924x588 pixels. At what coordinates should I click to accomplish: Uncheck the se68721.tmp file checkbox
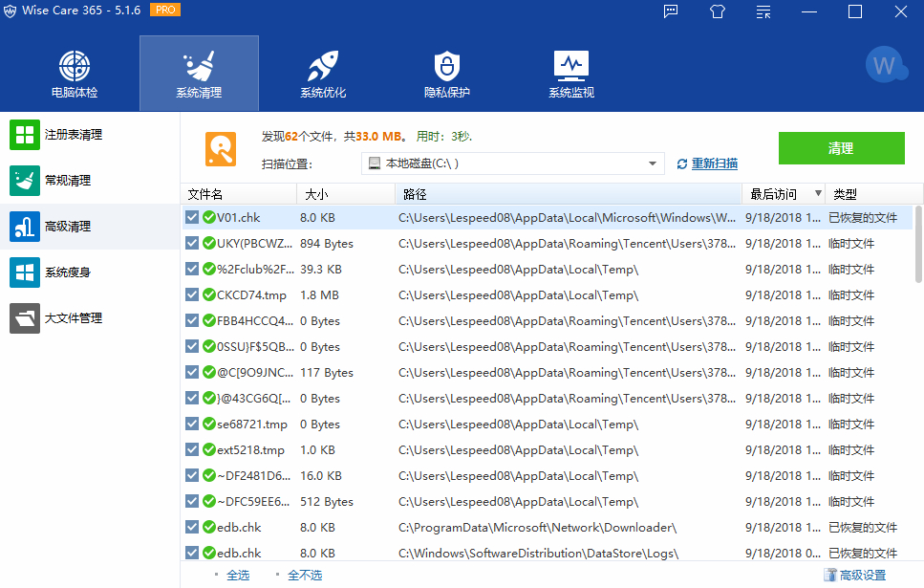click(191, 424)
